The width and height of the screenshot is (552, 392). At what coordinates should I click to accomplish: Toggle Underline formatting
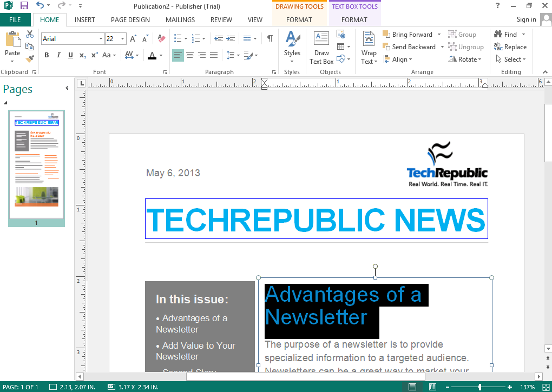(x=70, y=55)
